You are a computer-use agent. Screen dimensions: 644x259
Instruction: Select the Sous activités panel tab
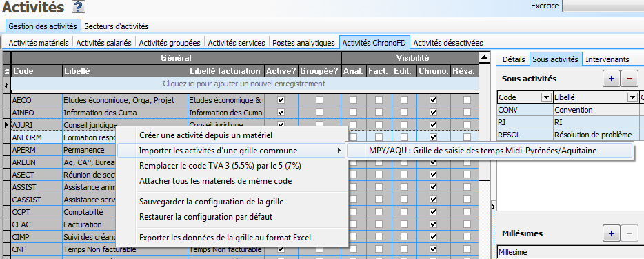tap(556, 59)
